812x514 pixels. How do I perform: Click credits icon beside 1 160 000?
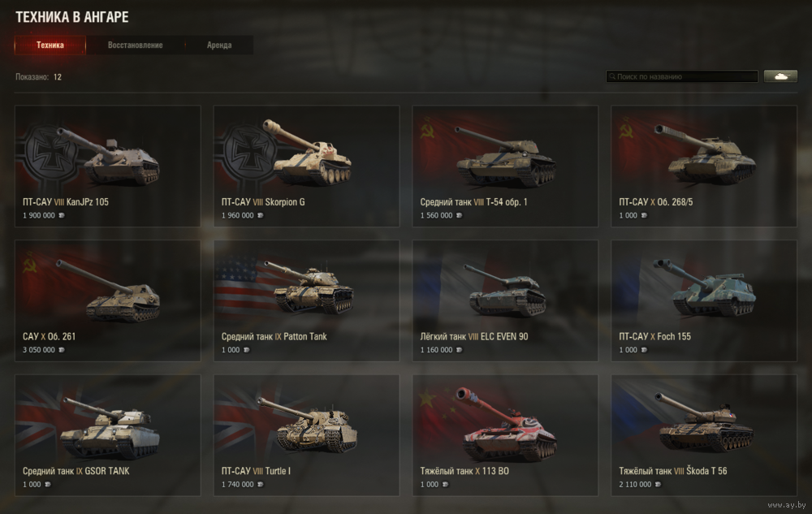[x=460, y=350]
